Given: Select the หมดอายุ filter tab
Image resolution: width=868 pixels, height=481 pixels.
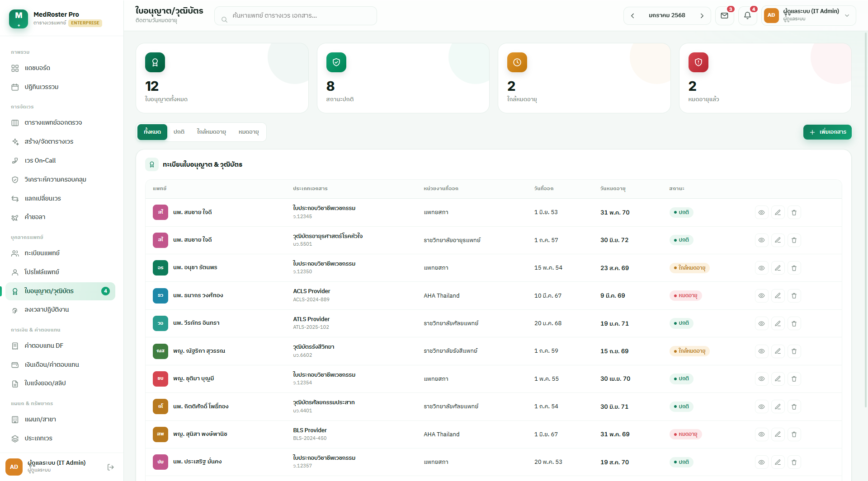Looking at the screenshot, I should pyautogui.click(x=249, y=132).
